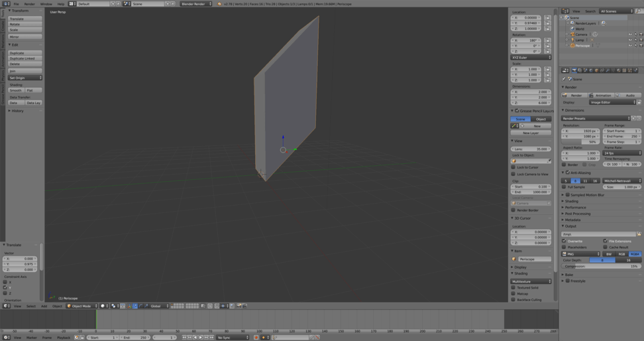The height and width of the screenshot is (341, 644).
Task: Click the Play Animation button in timeline
Action: [x=201, y=337]
